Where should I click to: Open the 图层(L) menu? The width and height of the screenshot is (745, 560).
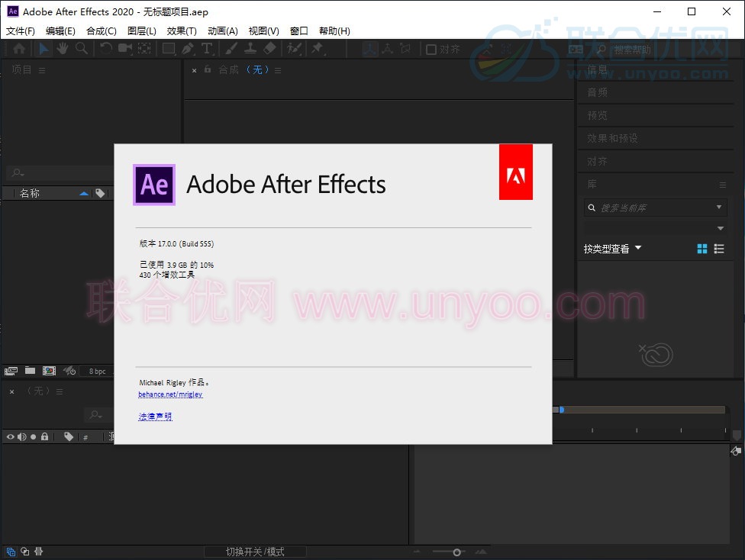click(x=141, y=31)
